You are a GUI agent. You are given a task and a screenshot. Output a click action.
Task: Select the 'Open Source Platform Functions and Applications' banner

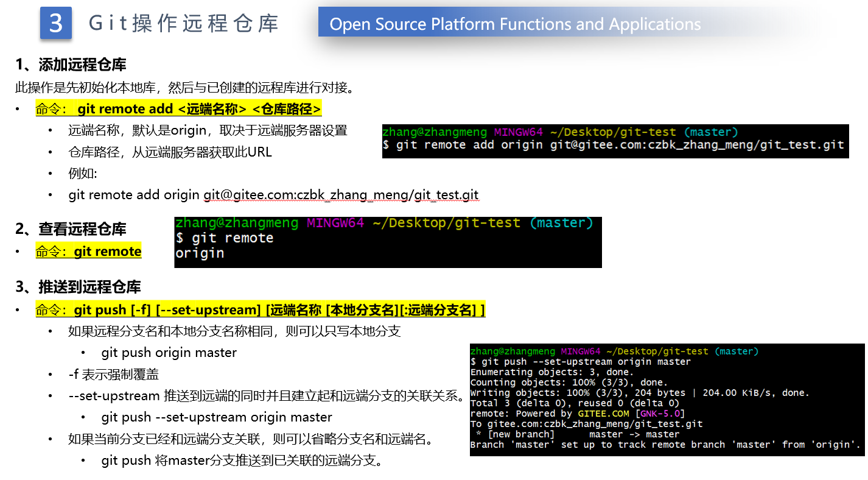(x=515, y=24)
